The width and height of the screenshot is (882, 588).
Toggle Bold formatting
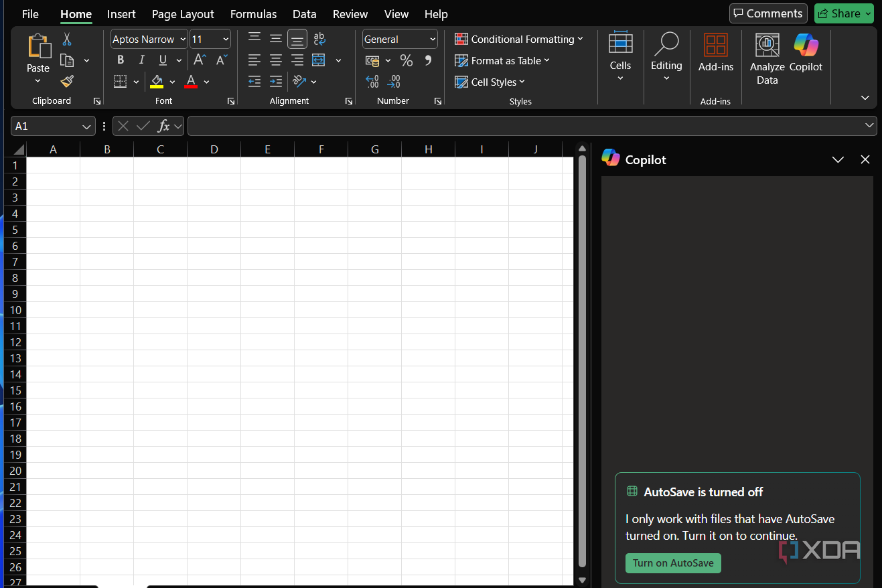click(x=121, y=60)
